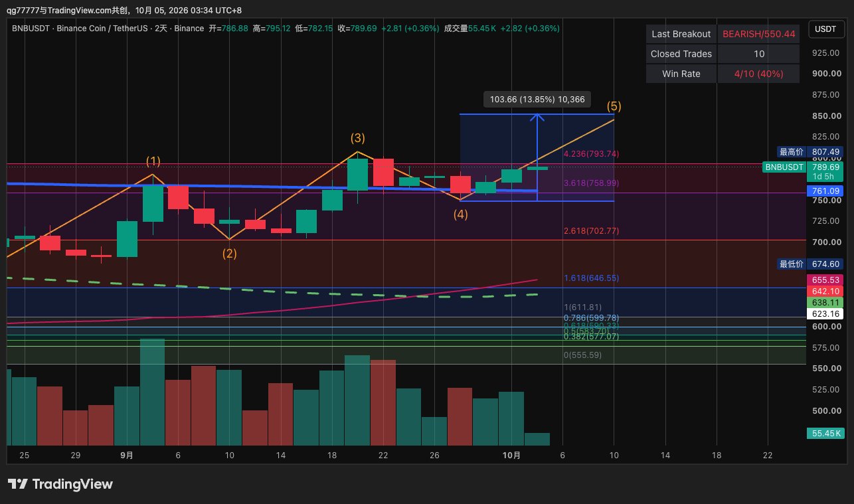The height and width of the screenshot is (504, 854).
Task: Click the 9月 date axis label
Action: (x=127, y=455)
